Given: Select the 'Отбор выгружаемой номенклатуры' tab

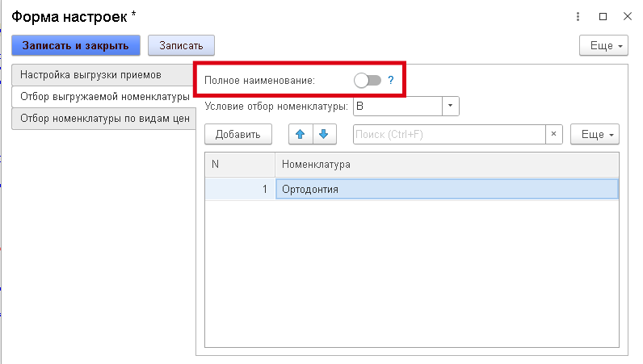Looking at the screenshot, I should (x=103, y=97).
